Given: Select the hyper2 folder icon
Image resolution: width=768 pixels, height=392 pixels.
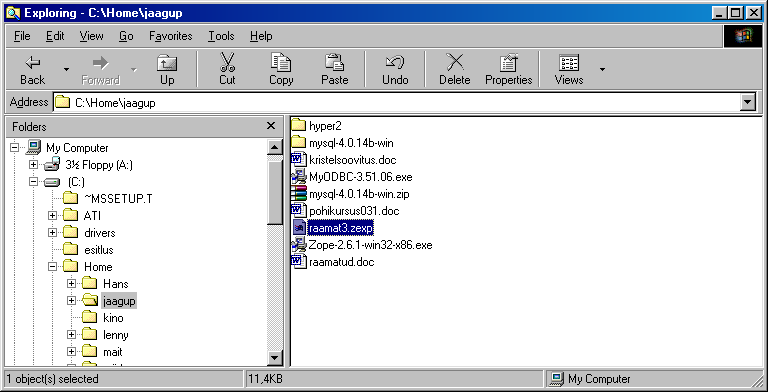Looking at the screenshot, I should (298, 125).
